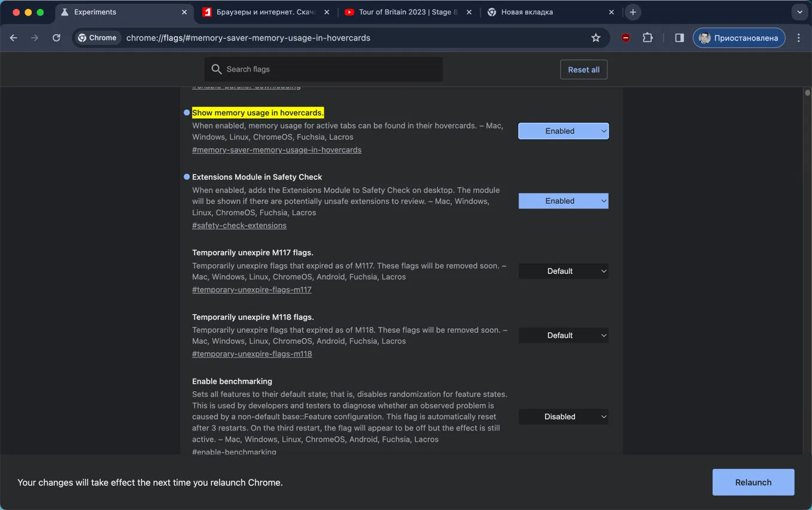Toggle the side panel icon
Screen dimensions: 812x510
(679, 38)
